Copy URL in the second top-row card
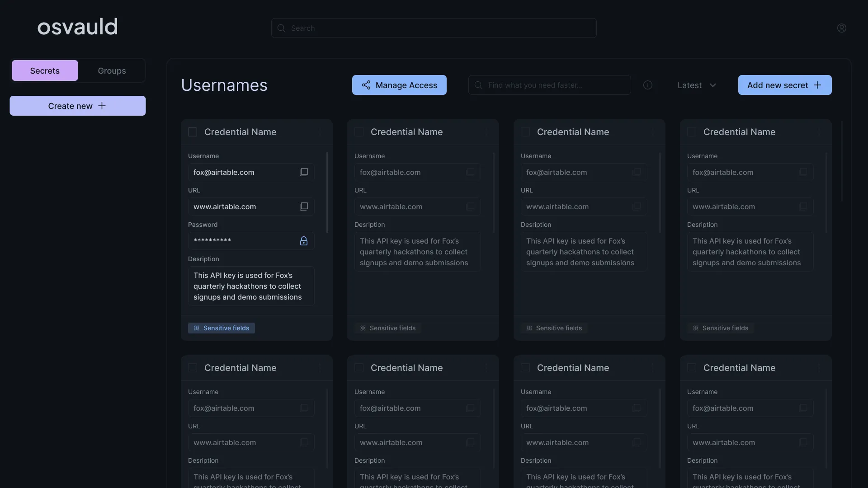Image resolution: width=868 pixels, height=488 pixels. point(470,206)
